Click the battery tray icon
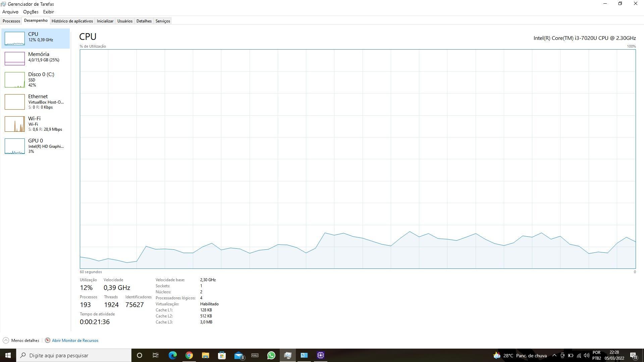 tap(571, 356)
